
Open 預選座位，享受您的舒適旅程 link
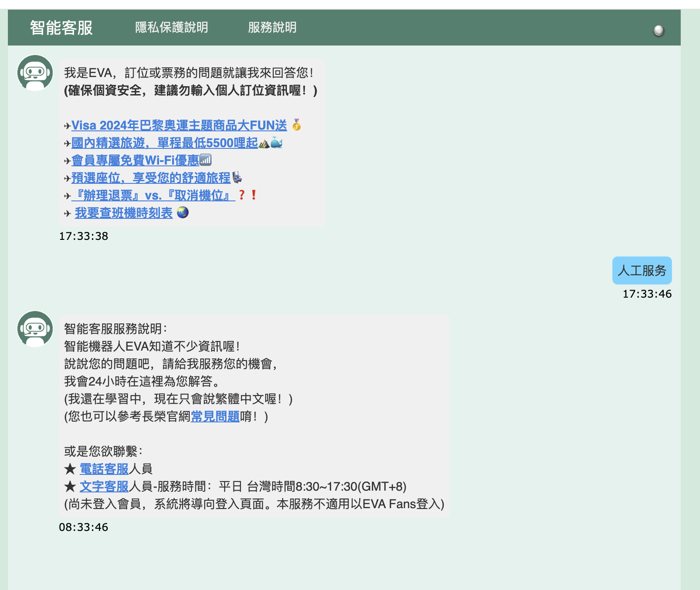point(151,178)
